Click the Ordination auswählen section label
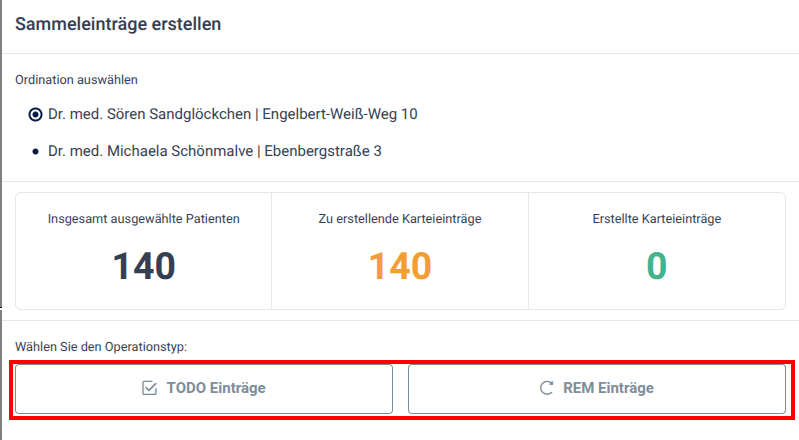The width and height of the screenshot is (799, 440). pos(76,80)
